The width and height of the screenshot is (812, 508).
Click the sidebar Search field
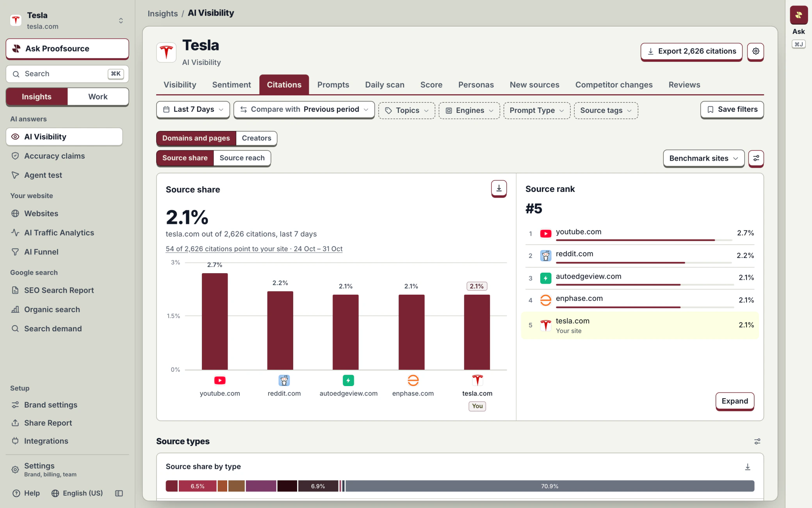click(x=67, y=74)
